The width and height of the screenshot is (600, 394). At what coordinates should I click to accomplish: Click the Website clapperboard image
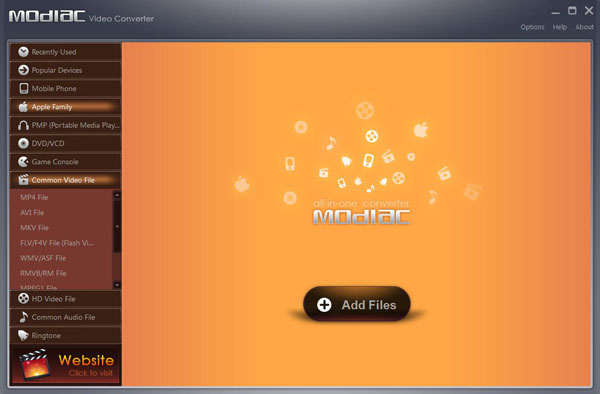click(36, 365)
